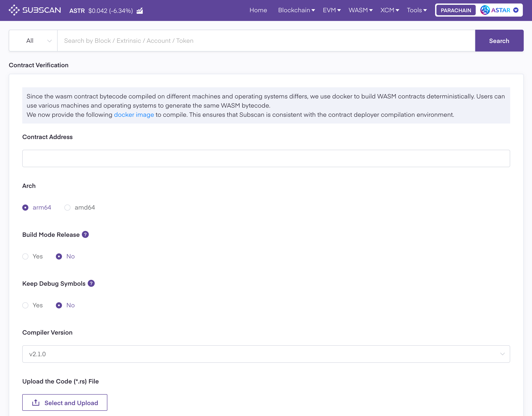The height and width of the screenshot is (416, 532).
Task: Click the PARACHAIN button
Action: 455,10
